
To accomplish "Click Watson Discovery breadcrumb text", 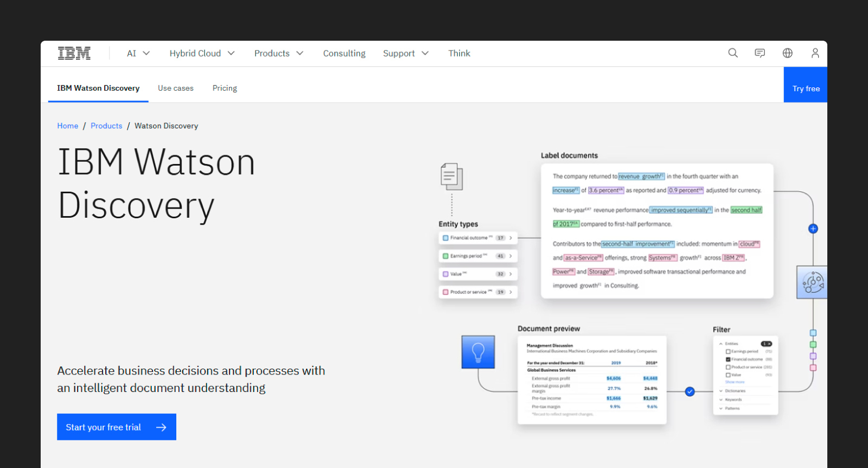I will 166,126.
